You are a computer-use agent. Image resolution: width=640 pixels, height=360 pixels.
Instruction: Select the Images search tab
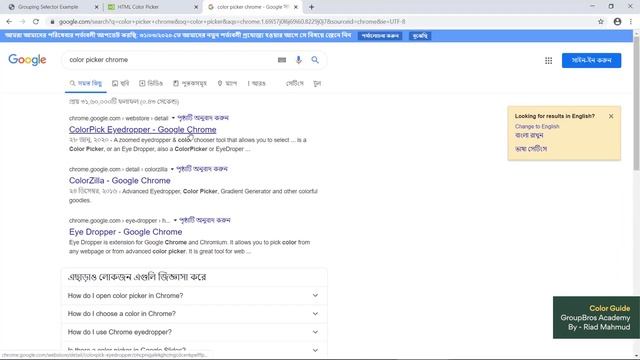tap(120, 83)
